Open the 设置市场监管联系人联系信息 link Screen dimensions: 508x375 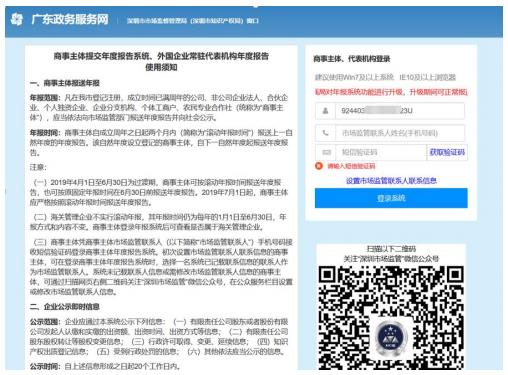click(391, 181)
